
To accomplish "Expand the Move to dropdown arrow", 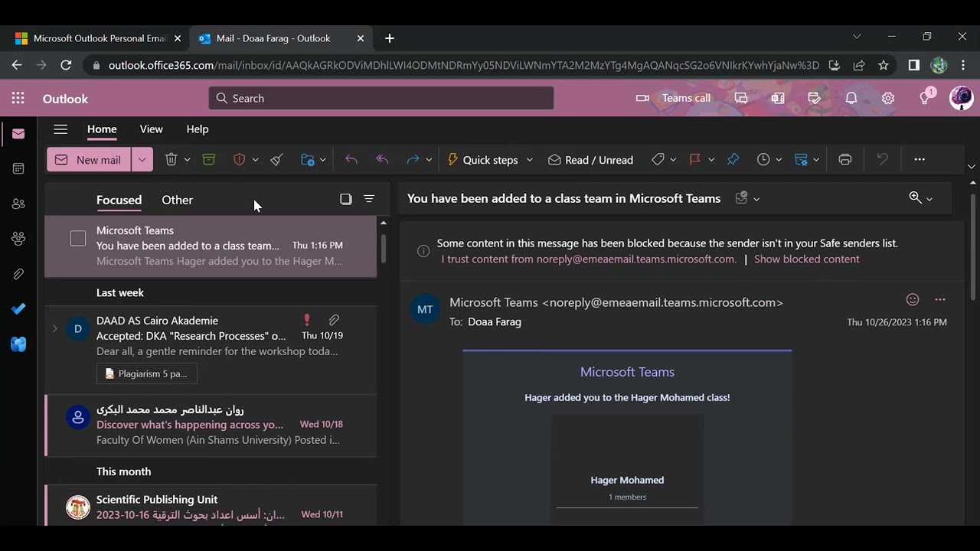I will coord(323,159).
